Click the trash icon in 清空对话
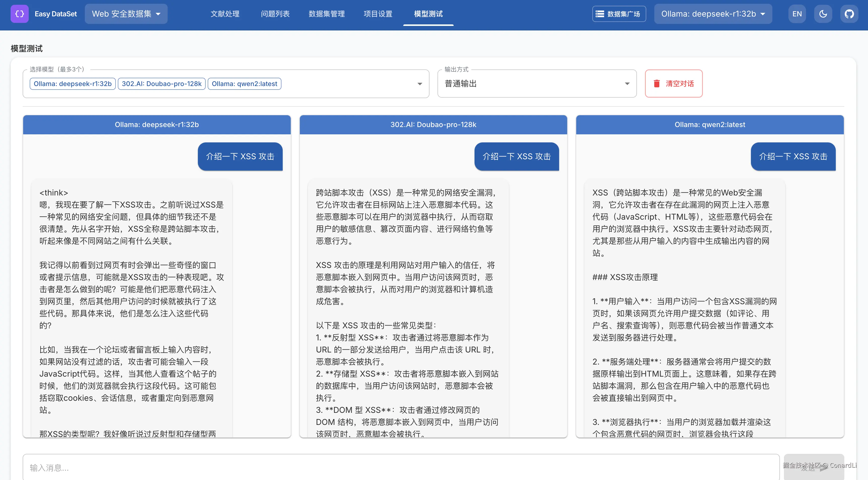The height and width of the screenshot is (480, 868). (656, 84)
